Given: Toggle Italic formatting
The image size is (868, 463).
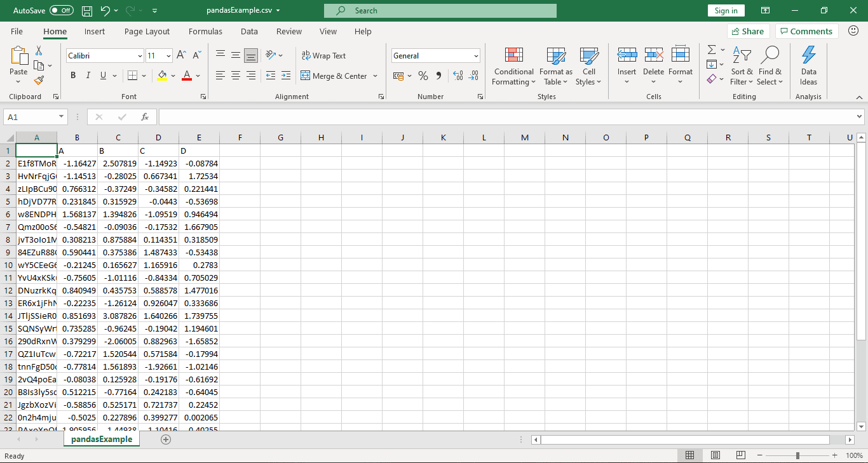Looking at the screenshot, I should [88, 76].
